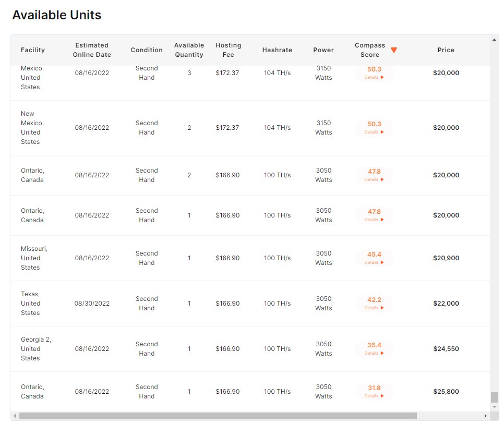Click the New Mexico, United States facility cell

click(32, 128)
